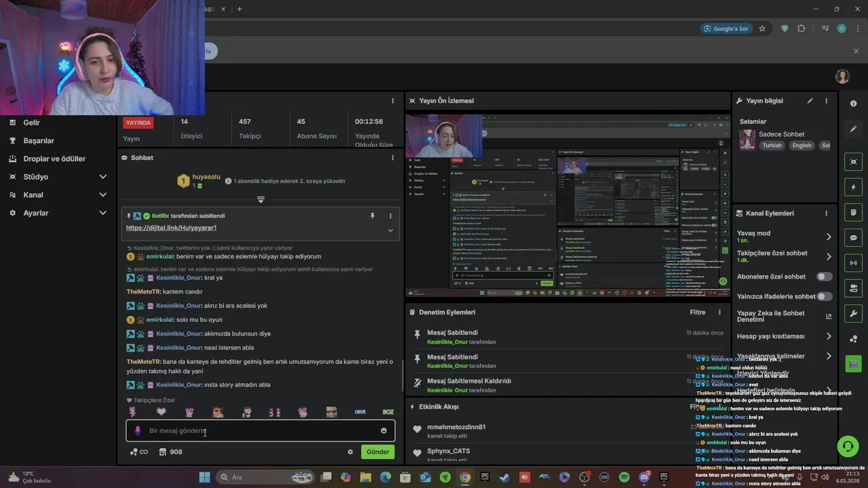
Task: Open Yayın bilgisi panel three-dot menu
Action: 826,101
